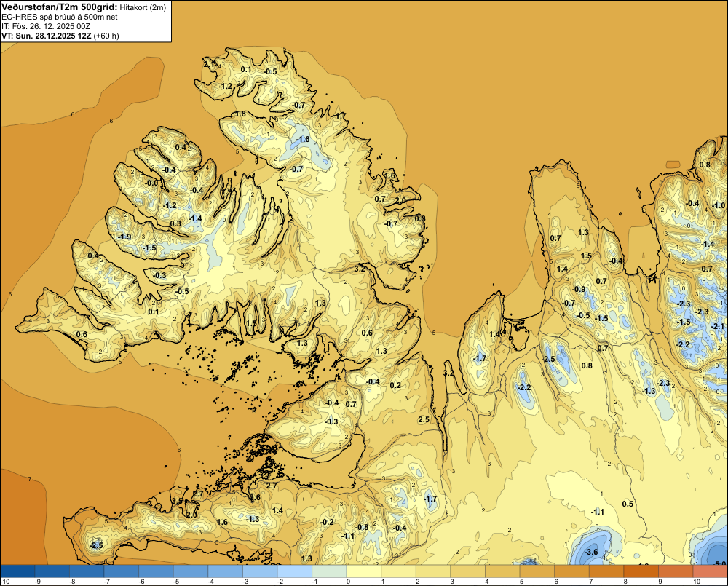Select legend swatch between 3 and 4
This screenshot has width=728, height=586.
[x=468, y=571]
